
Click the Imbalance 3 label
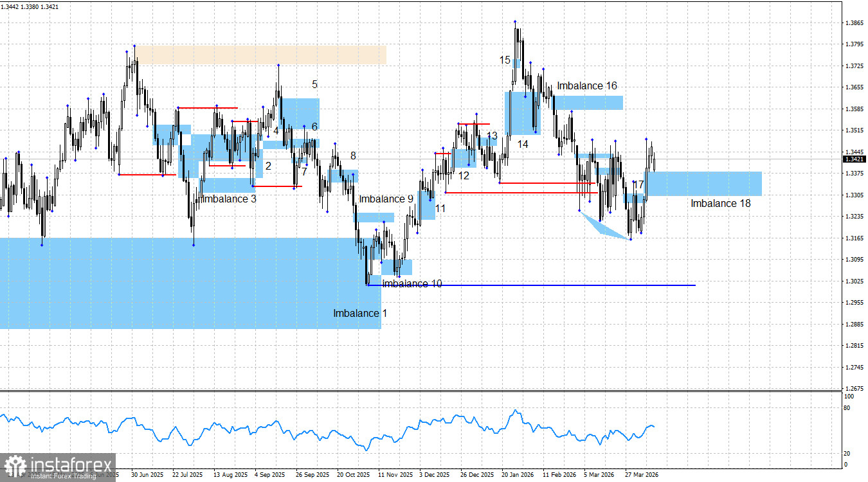(x=229, y=199)
